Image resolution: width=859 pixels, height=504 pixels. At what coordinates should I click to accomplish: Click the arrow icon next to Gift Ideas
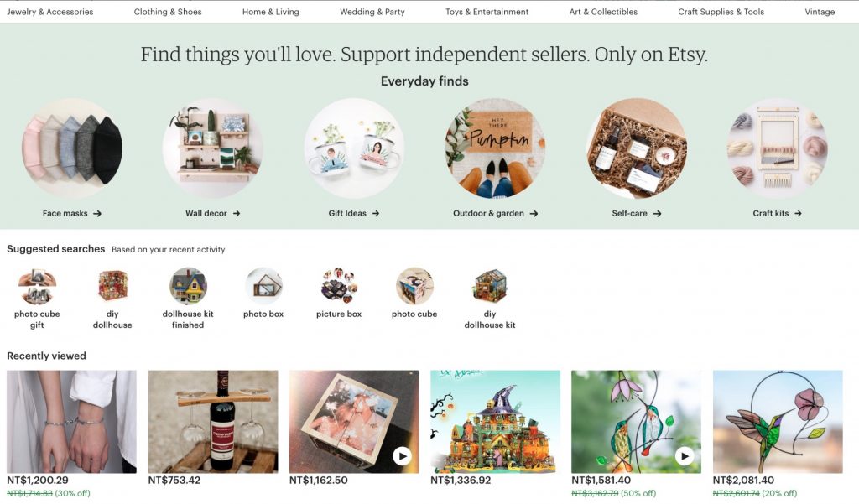(x=376, y=214)
